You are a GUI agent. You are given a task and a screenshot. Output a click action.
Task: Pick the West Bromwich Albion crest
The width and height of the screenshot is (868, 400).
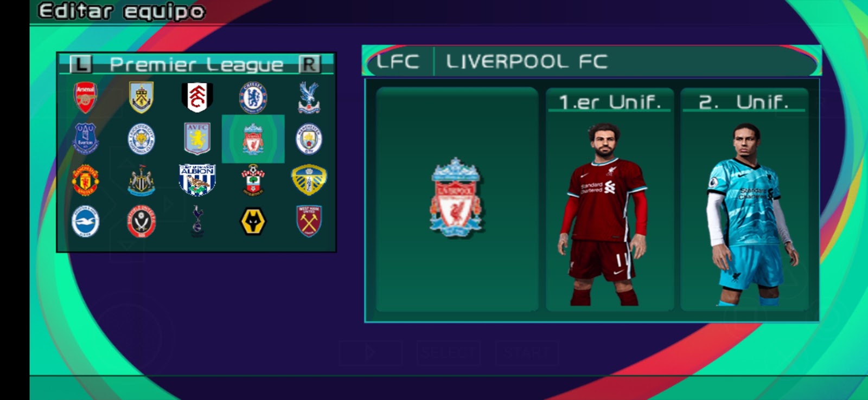(x=197, y=180)
